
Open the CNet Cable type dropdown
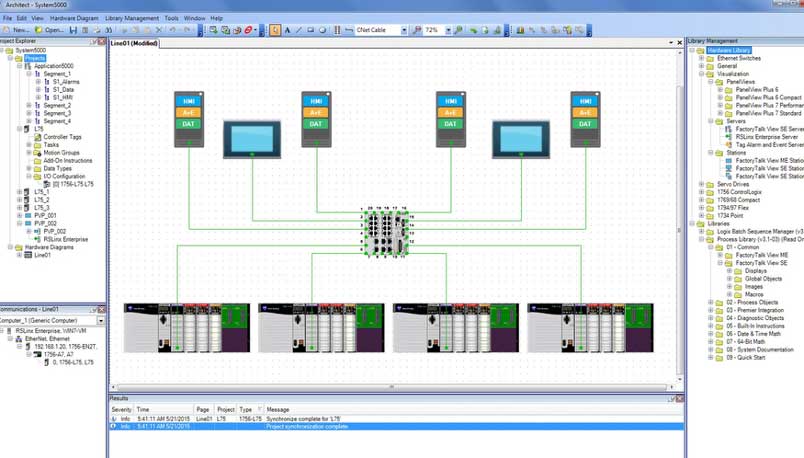(x=404, y=31)
